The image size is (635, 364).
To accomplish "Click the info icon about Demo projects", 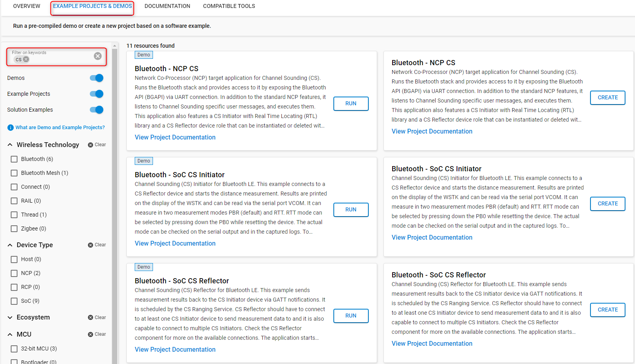I will coord(10,128).
